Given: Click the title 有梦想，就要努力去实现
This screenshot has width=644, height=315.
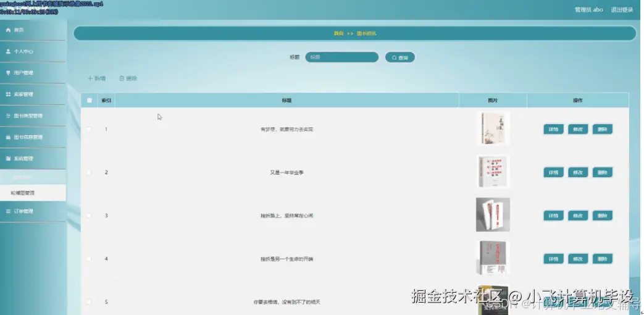Looking at the screenshot, I should [286, 129].
